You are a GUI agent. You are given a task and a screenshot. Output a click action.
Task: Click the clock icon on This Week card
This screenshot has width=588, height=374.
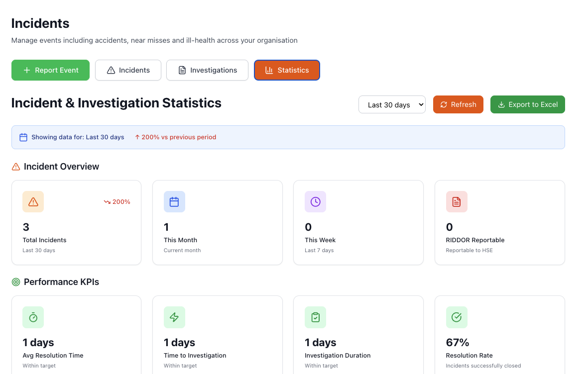[315, 201]
